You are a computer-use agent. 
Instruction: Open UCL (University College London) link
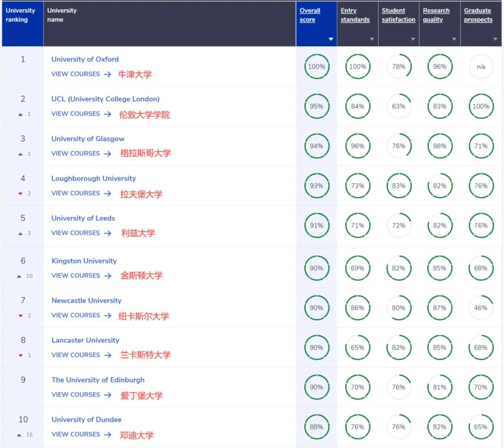point(105,99)
